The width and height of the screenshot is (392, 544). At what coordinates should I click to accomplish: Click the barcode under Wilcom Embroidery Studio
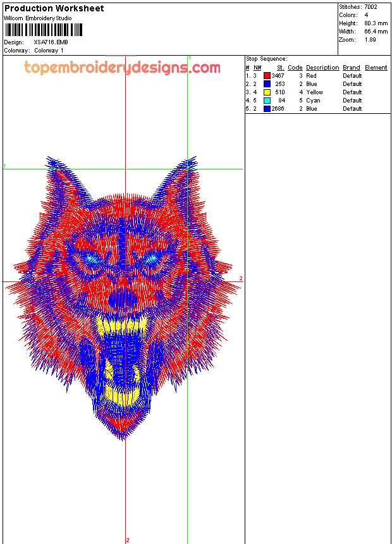point(44,30)
